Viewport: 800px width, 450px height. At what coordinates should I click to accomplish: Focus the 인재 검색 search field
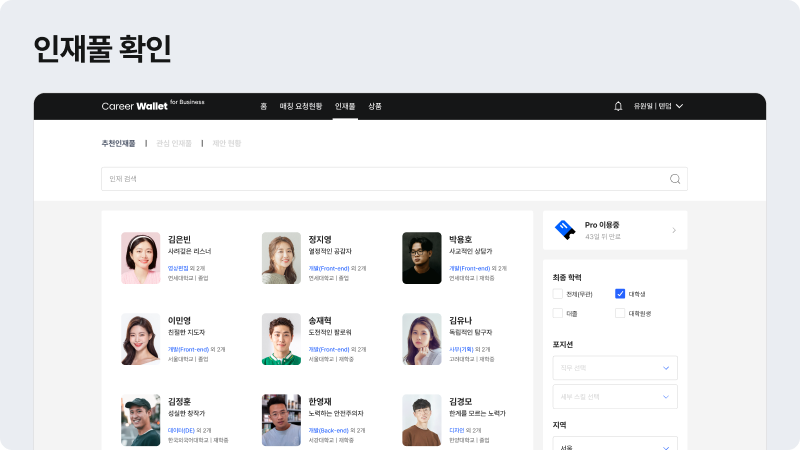pos(394,179)
